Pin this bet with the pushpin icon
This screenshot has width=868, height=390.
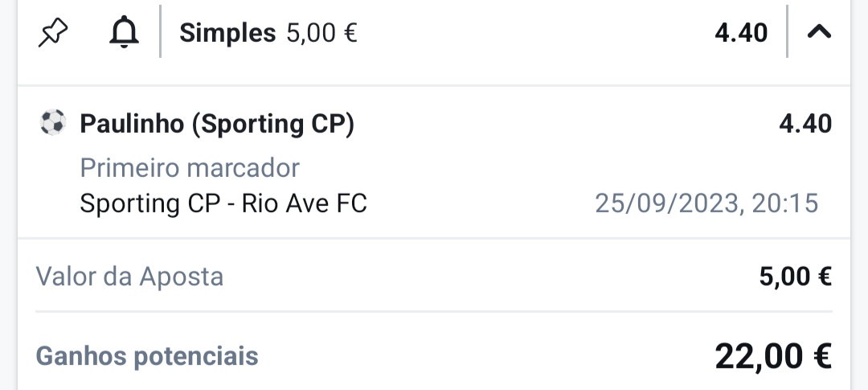(53, 33)
